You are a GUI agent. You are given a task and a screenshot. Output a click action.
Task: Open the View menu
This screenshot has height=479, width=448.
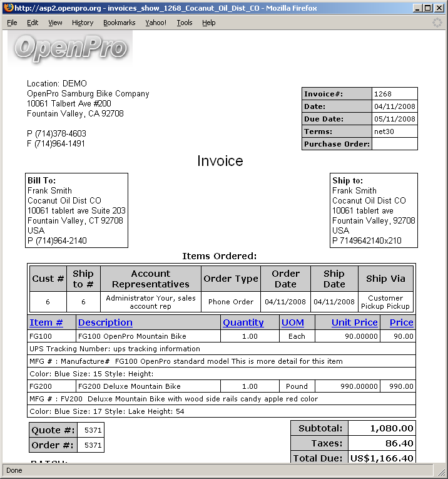coord(55,23)
